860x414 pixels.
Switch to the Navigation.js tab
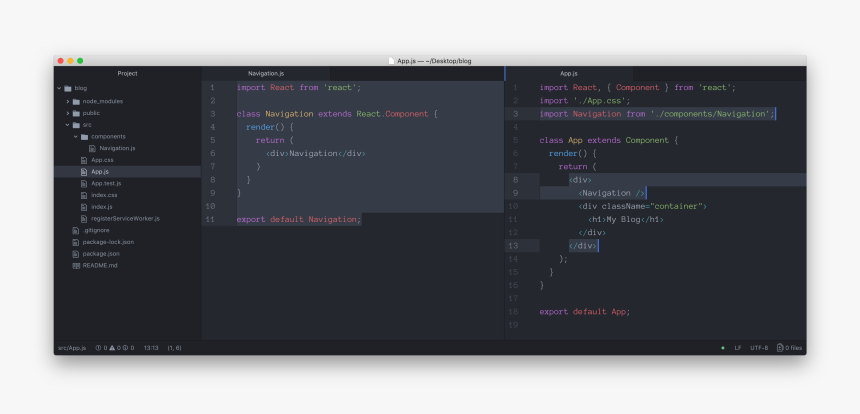(266, 73)
